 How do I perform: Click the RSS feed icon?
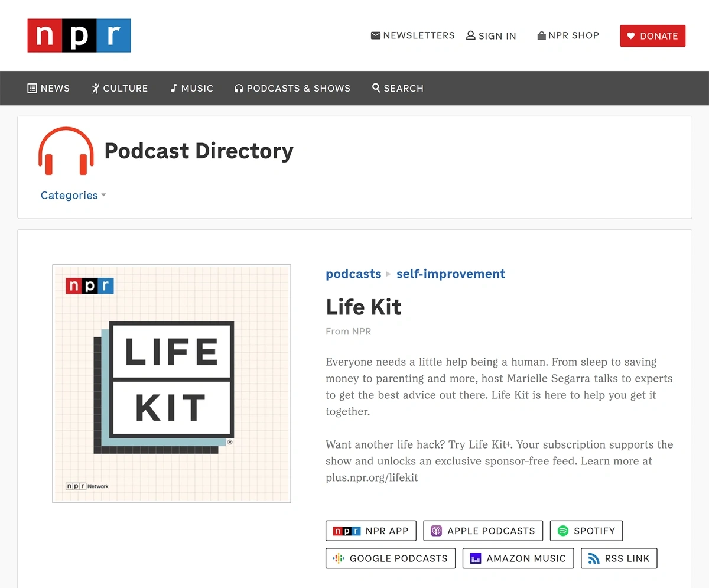[594, 558]
